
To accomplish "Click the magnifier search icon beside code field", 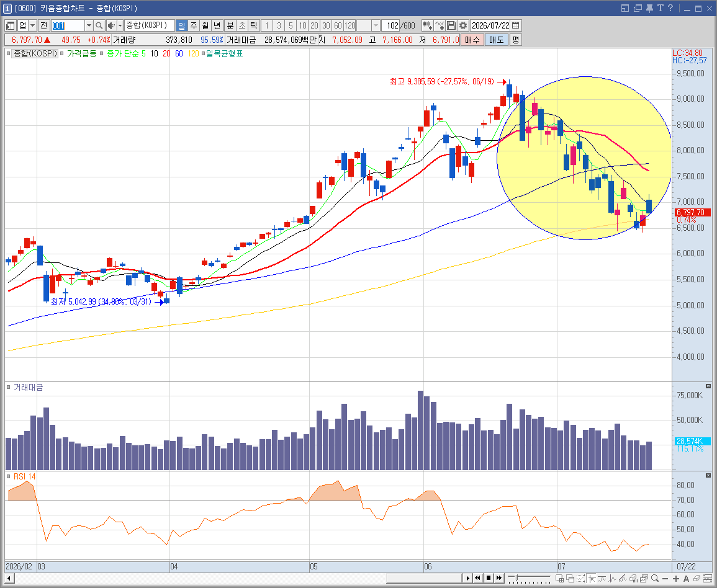I will [x=99, y=25].
